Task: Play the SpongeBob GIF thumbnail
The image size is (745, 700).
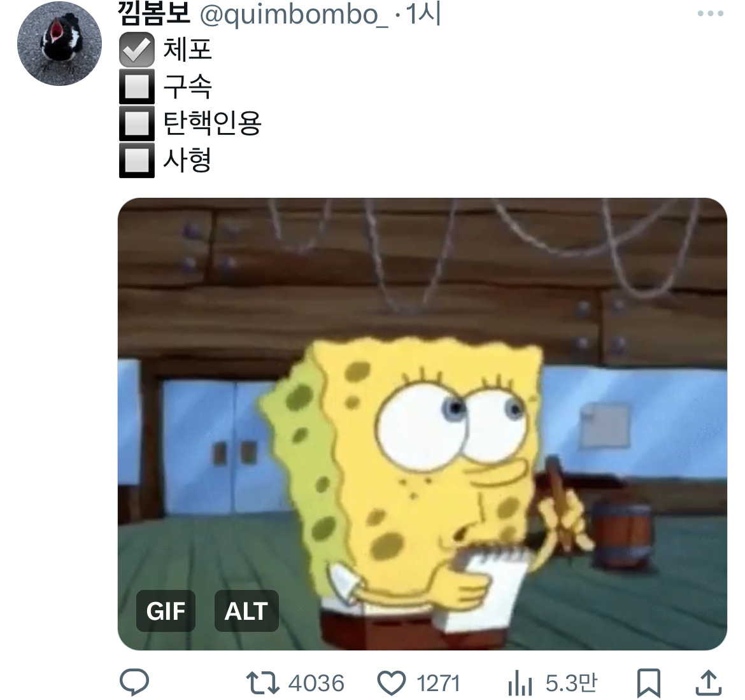Action: (x=422, y=424)
